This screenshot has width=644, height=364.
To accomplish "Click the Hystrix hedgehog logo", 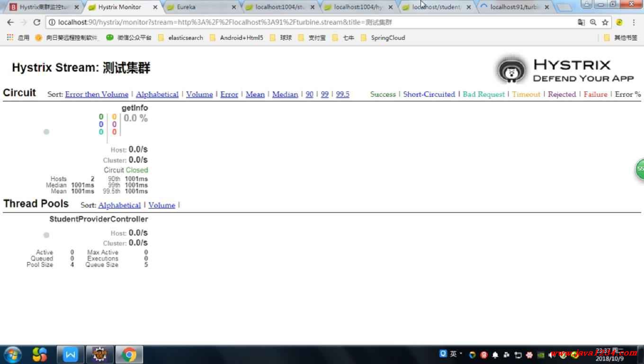I will (x=511, y=70).
